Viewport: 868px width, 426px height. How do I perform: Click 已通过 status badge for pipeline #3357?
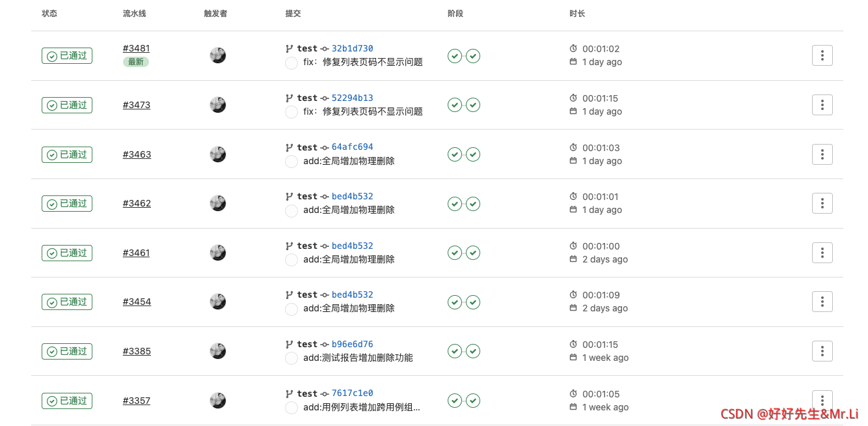click(x=67, y=401)
